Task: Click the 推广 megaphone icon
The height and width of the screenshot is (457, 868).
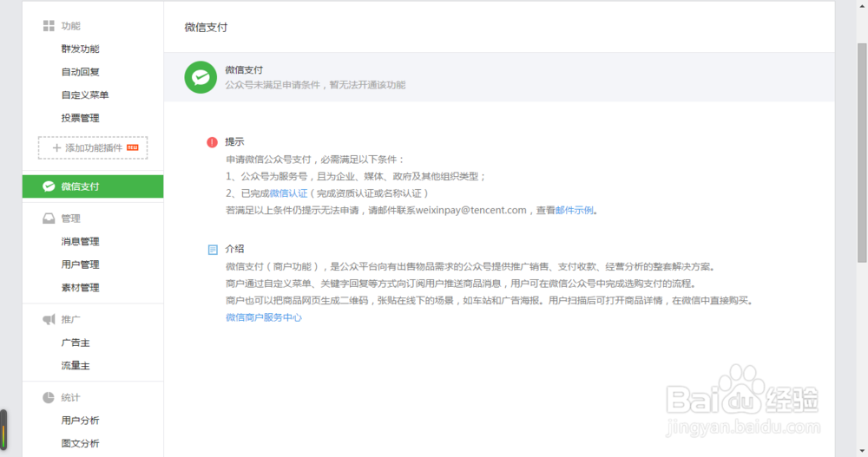Action: point(49,319)
